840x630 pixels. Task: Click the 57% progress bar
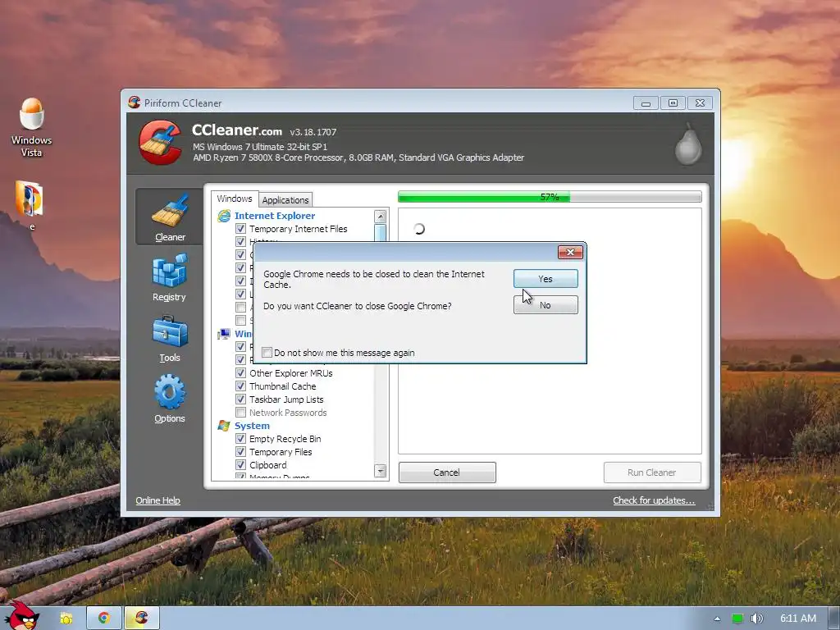pos(550,197)
